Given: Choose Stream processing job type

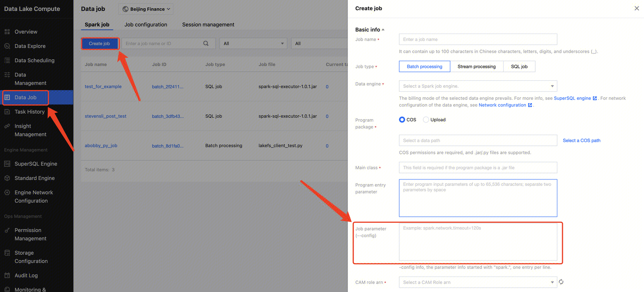Looking at the screenshot, I should 477,67.
